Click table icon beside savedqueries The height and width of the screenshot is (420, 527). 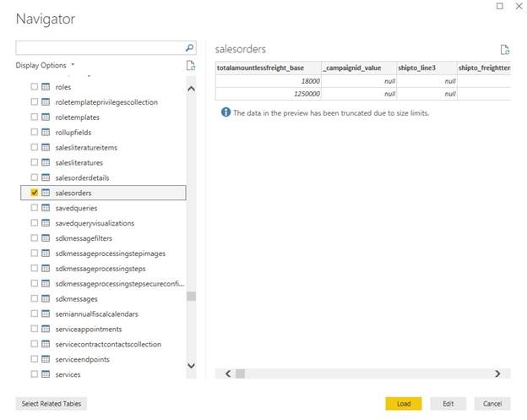pos(46,208)
